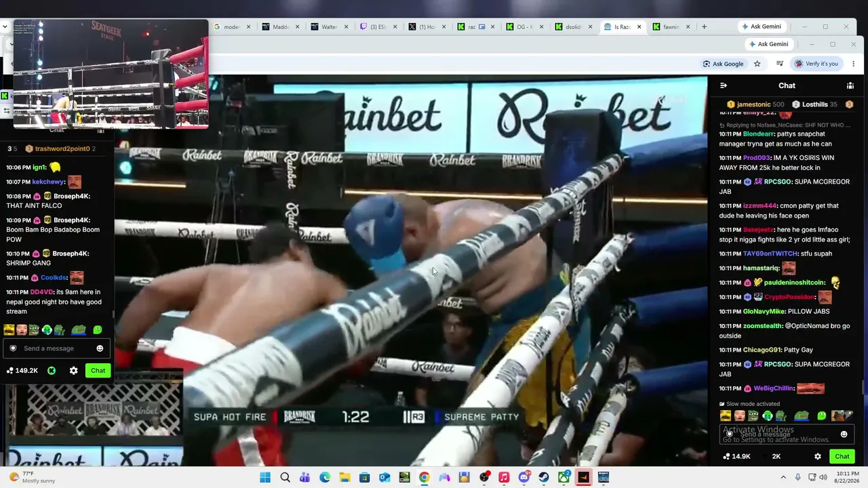This screenshot has height=488, width=868.
Task: Open Google Chrome from taskbar
Action: click(x=424, y=477)
